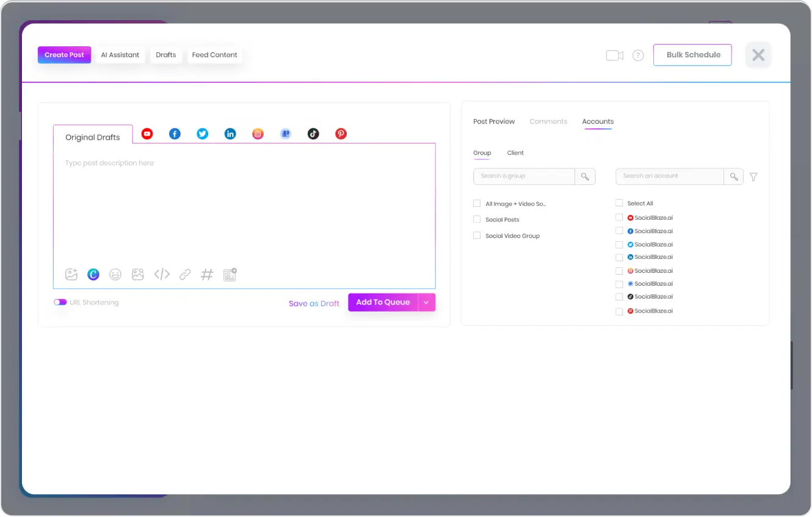
Task: Check the Google Business SocialBlaze.ai account
Action: coord(619,284)
